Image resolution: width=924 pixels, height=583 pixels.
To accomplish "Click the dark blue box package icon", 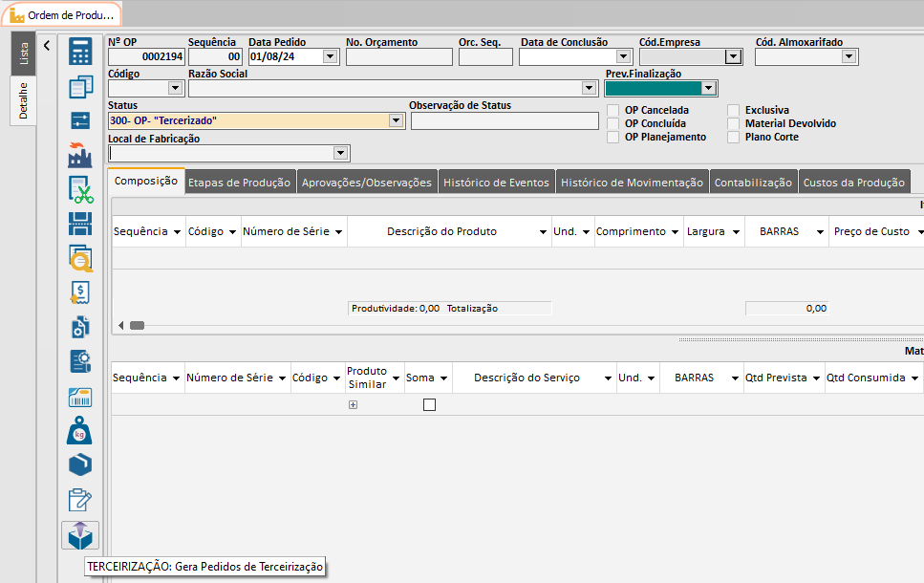I will pos(80,464).
